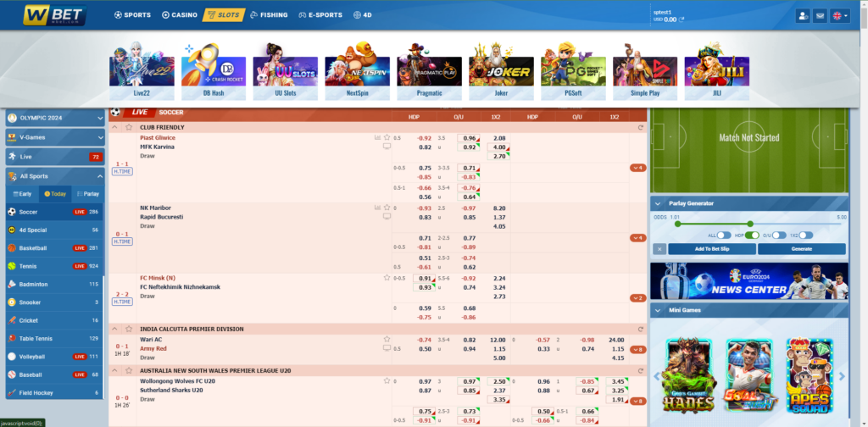Favorite the Wollongong Wolves FC U20 match
The height and width of the screenshot is (427, 868).
[x=387, y=380]
